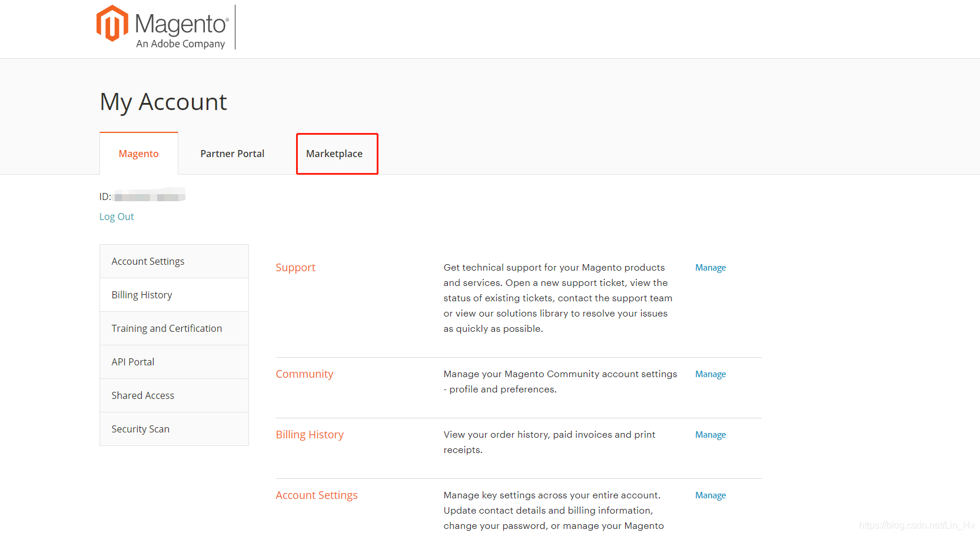The height and width of the screenshot is (536, 980).
Task: Click the 'View your order history' description
Action: [x=549, y=442]
